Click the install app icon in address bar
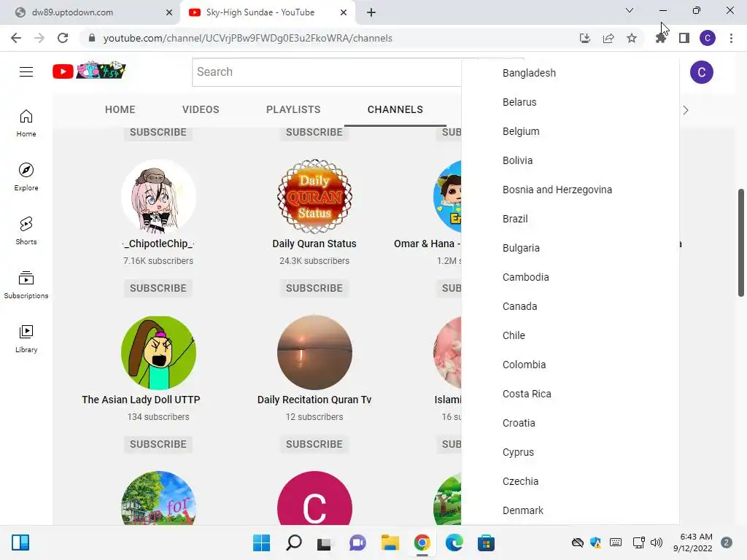This screenshot has height=560, width=747. tap(584, 38)
